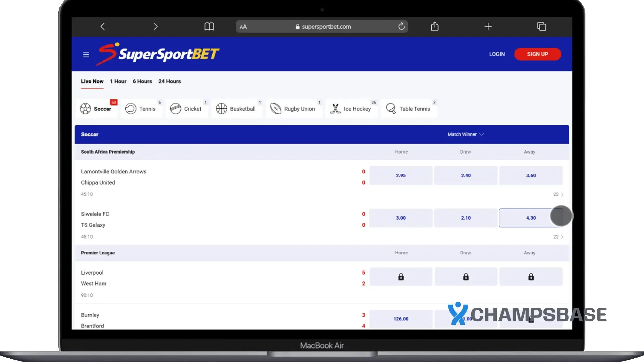This screenshot has height=362, width=644.
Task: Reload the page via refresh icon
Action: click(401, 26)
